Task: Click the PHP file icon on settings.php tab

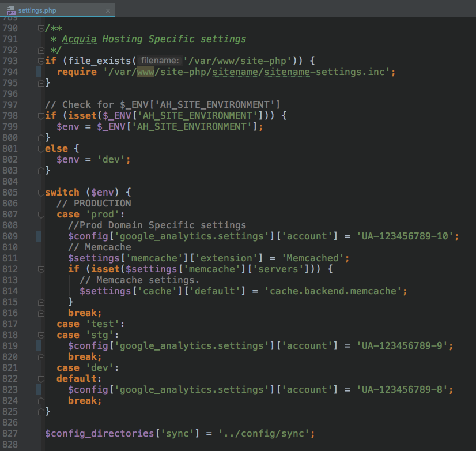Action: pyautogui.click(x=11, y=10)
